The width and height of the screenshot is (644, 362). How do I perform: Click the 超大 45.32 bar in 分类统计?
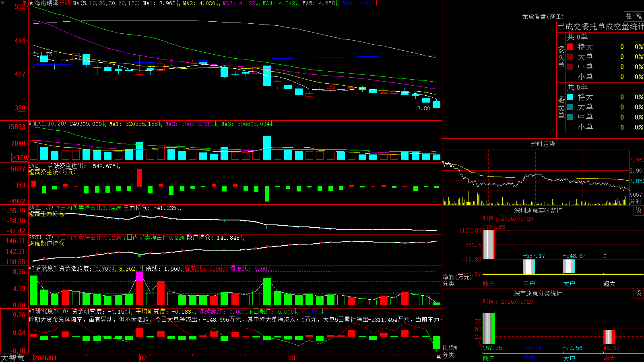(609, 337)
